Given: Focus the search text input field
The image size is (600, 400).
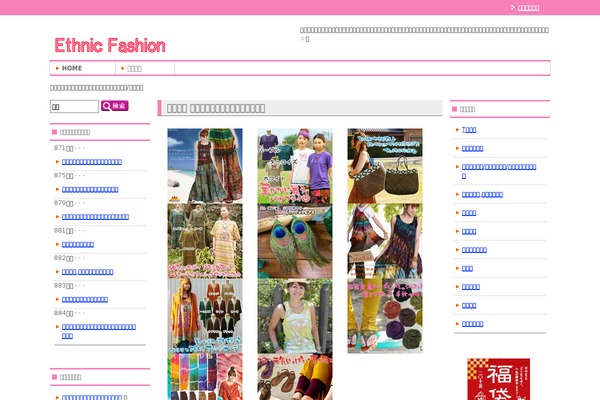Looking at the screenshot, I should click(74, 106).
